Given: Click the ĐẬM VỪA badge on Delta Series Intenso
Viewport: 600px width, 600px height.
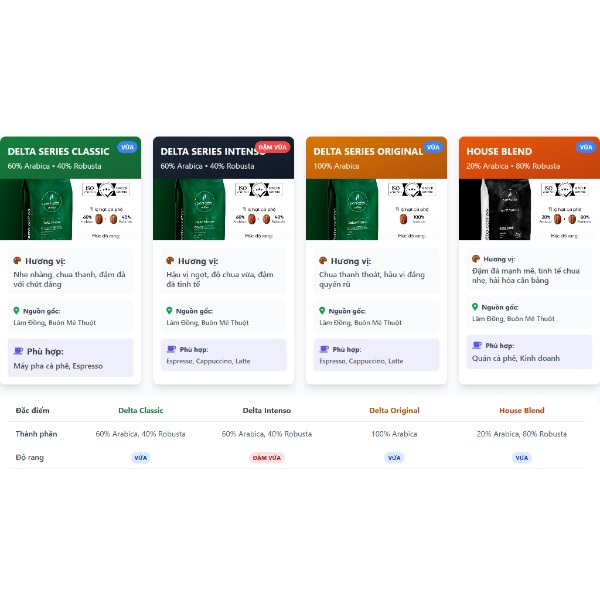Looking at the screenshot, I should (272, 147).
